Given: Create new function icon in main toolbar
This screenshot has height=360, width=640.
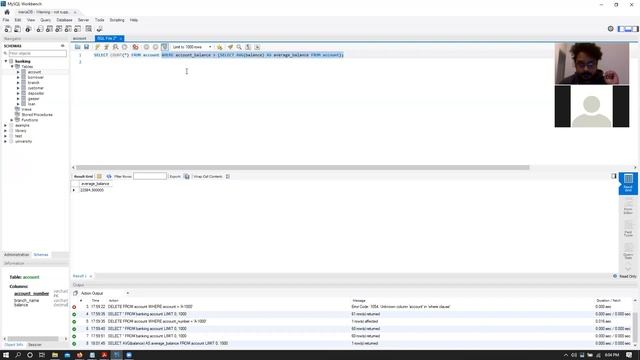Looking at the screenshot, I should click(78, 29).
